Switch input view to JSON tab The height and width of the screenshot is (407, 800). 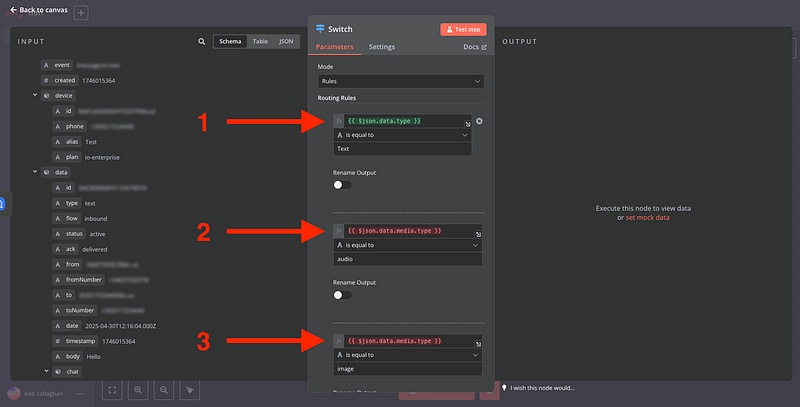click(286, 42)
